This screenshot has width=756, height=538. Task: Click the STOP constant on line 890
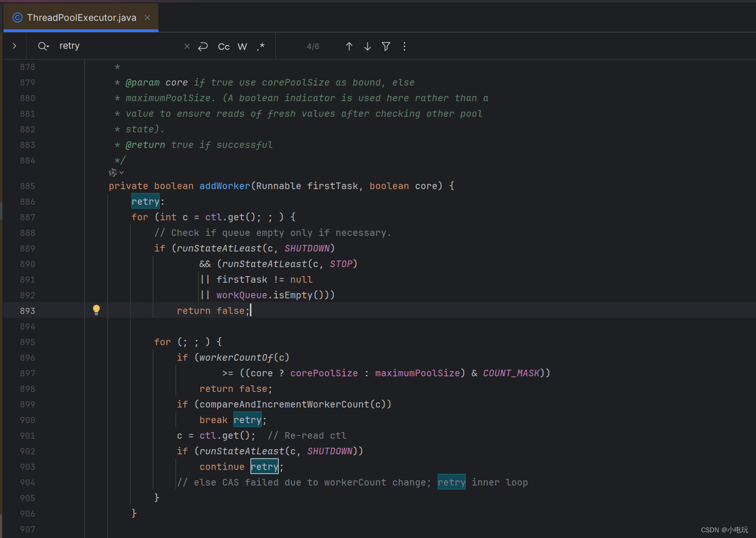click(341, 264)
